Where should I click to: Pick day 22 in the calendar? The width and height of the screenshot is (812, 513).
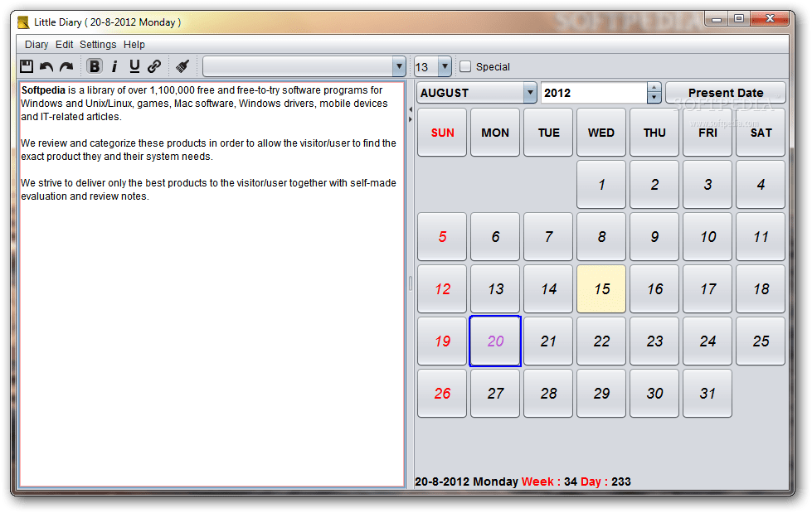pos(601,341)
